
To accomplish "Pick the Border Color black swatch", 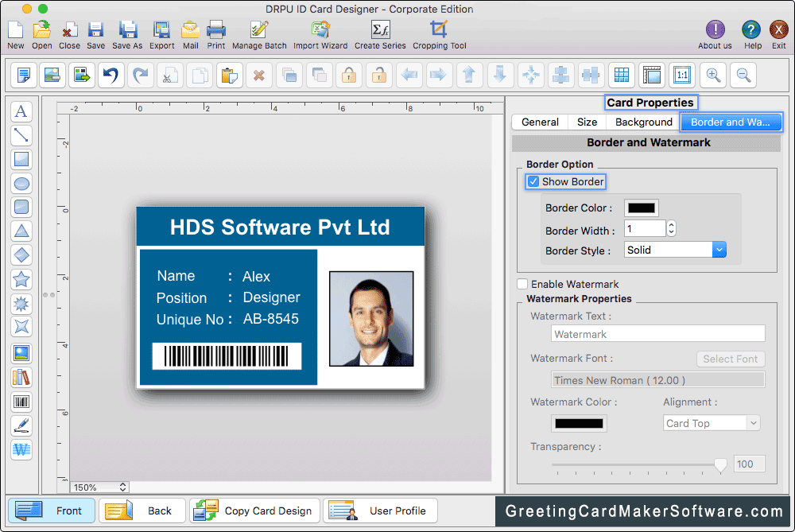I will [642, 208].
